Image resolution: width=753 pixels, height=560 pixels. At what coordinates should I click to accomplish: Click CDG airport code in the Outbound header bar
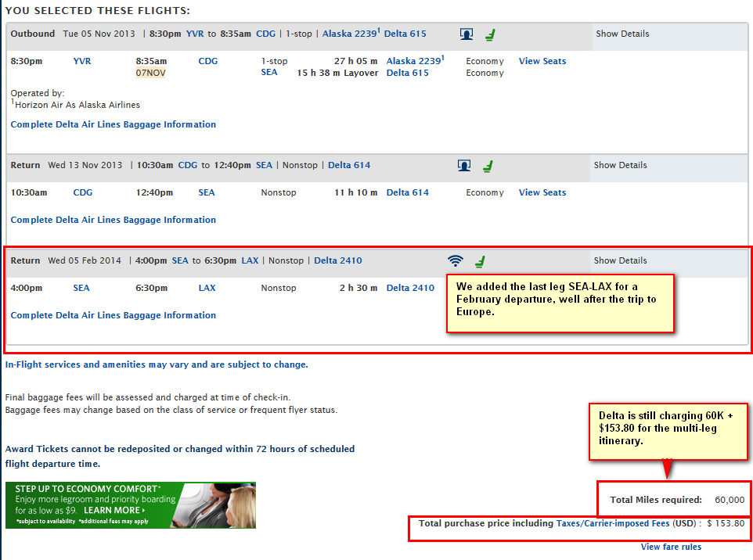[265, 34]
